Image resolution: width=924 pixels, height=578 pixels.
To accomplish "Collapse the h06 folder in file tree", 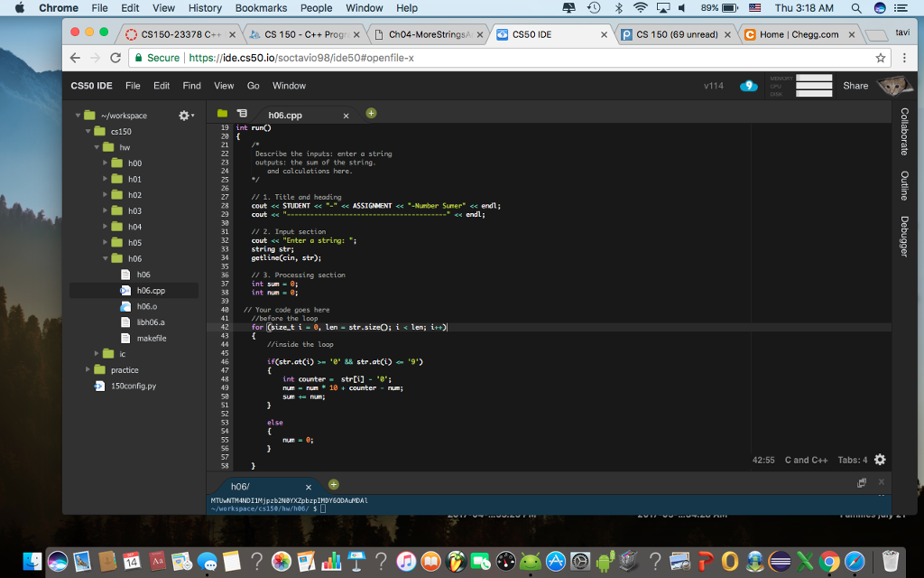I will 105,258.
